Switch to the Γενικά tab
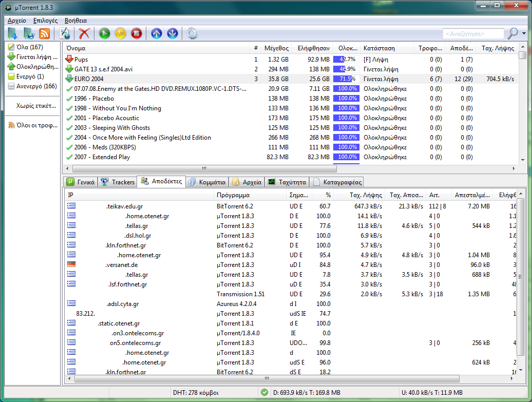 81,182
